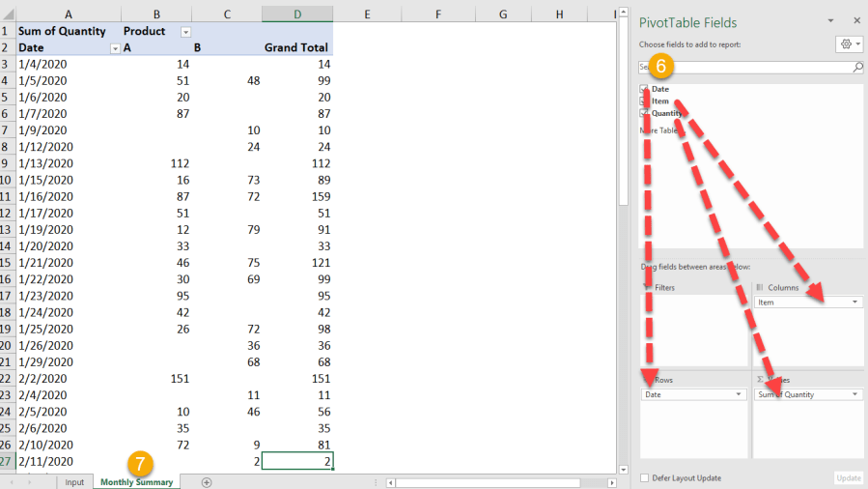The width and height of the screenshot is (868, 489).
Task: Open the task pane options arrow
Action: [830, 21]
